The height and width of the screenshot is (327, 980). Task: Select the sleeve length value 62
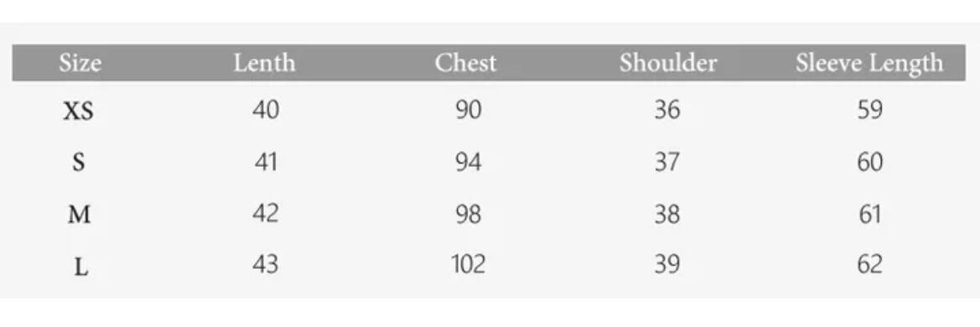869,264
